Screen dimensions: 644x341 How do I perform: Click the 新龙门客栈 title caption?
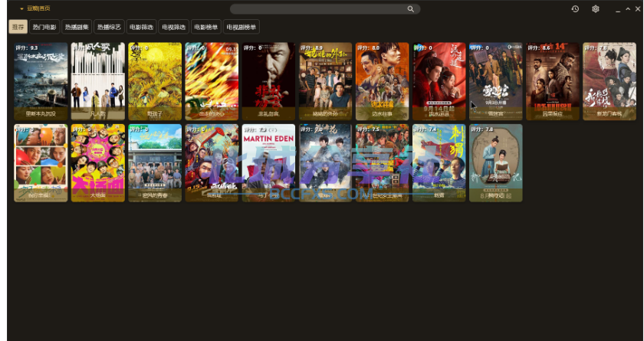(609, 113)
